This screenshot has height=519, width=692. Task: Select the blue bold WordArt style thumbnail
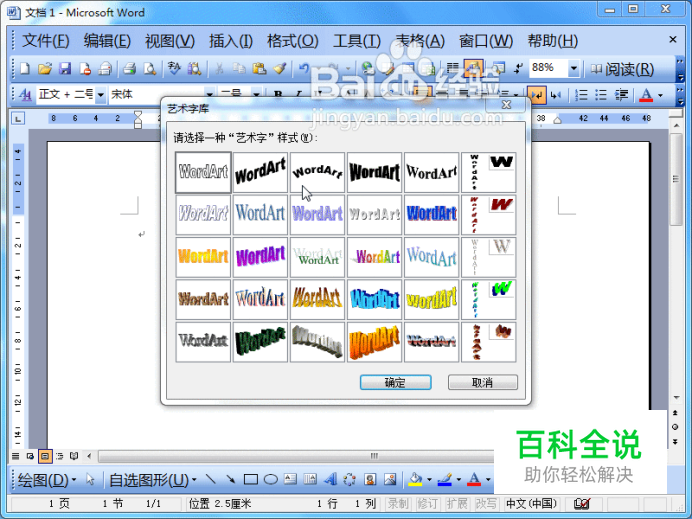431,215
